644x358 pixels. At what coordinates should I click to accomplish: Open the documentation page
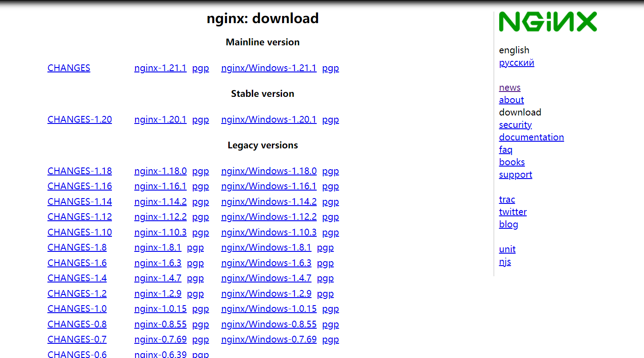point(532,137)
